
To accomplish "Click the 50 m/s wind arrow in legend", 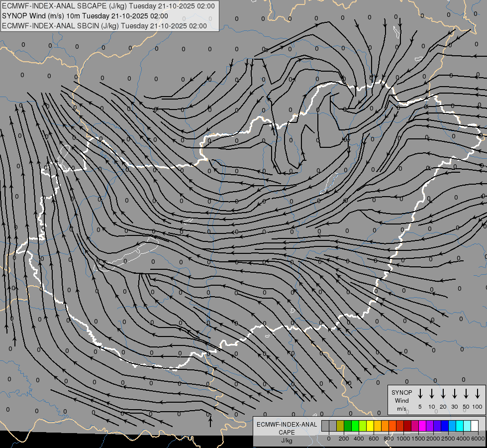I will tap(466, 394).
